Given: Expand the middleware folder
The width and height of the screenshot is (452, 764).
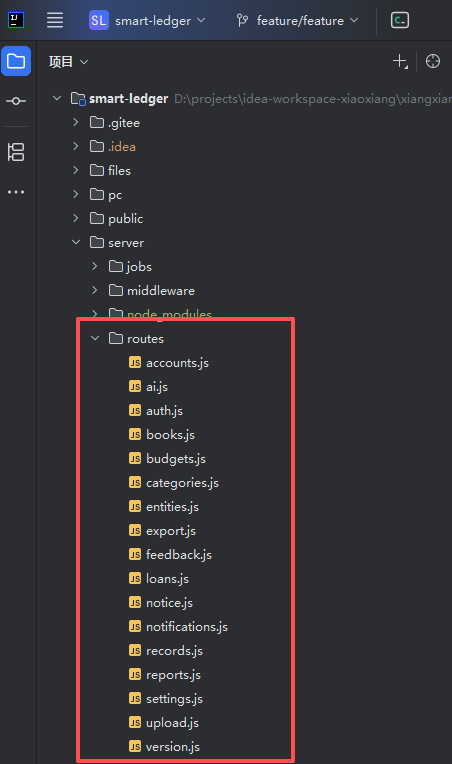Looking at the screenshot, I should click(95, 290).
